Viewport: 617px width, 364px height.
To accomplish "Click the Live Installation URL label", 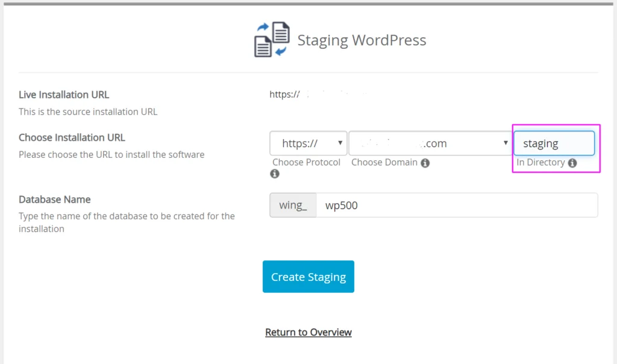I will [x=64, y=95].
